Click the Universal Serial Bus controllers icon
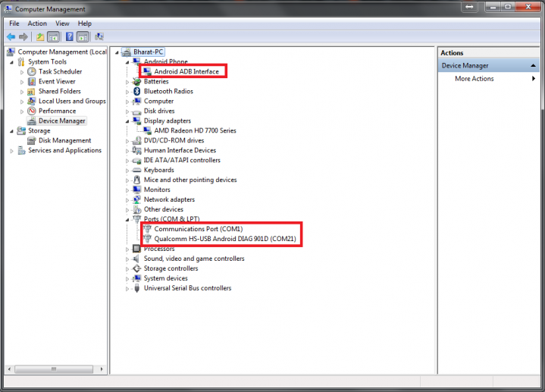545x392 pixels. point(137,288)
